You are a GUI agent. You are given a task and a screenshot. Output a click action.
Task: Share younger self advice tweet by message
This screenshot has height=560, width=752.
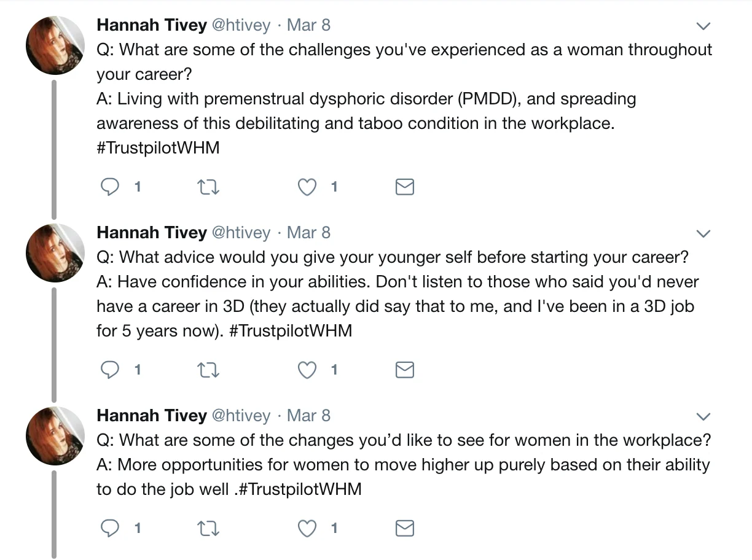tap(404, 370)
